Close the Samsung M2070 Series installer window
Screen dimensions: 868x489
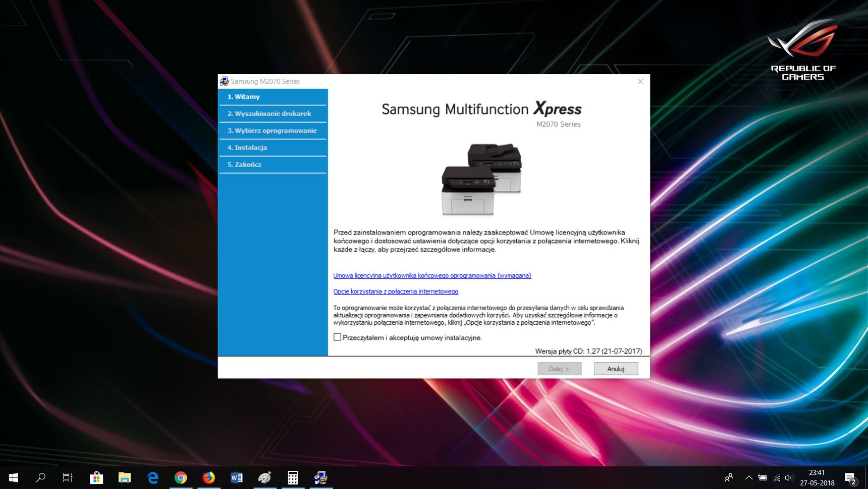click(x=640, y=81)
